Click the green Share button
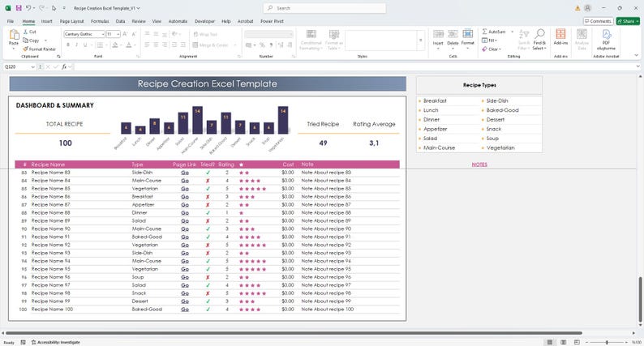The height and width of the screenshot is (346, 644). [x=628, y=21]
